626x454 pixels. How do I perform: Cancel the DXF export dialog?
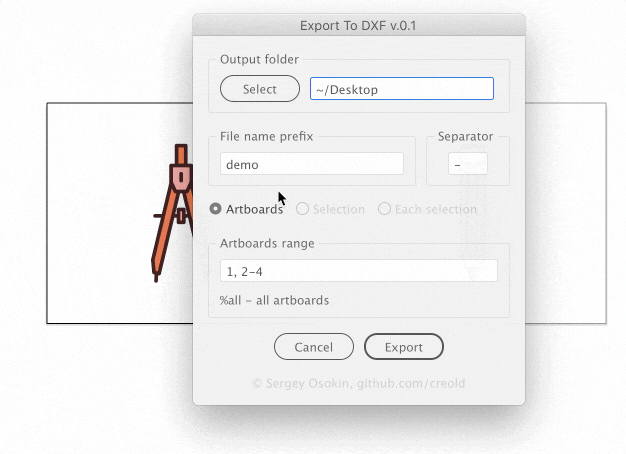(314, 347)
